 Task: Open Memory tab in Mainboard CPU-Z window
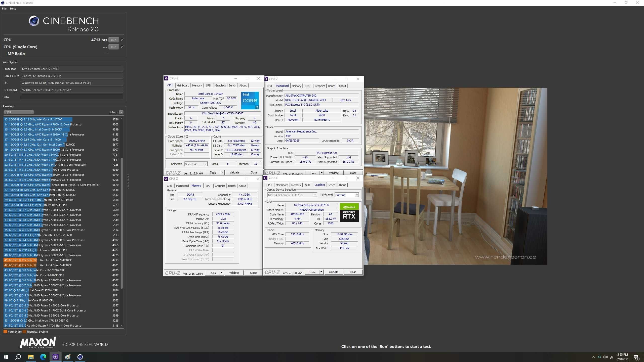(296, 86)
